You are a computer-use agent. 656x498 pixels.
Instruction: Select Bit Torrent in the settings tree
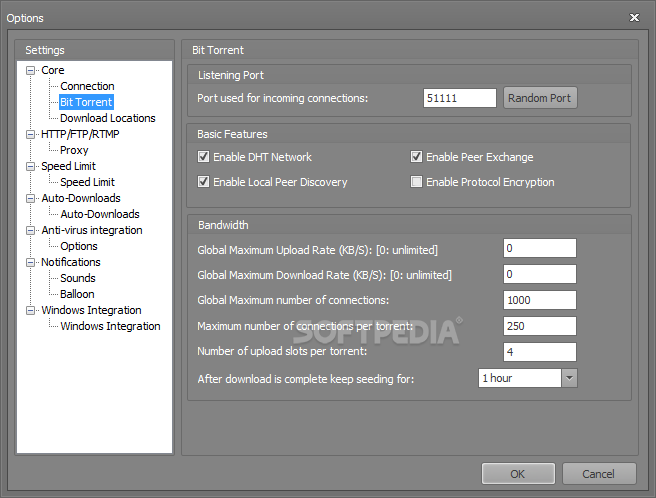pos(86,102)
